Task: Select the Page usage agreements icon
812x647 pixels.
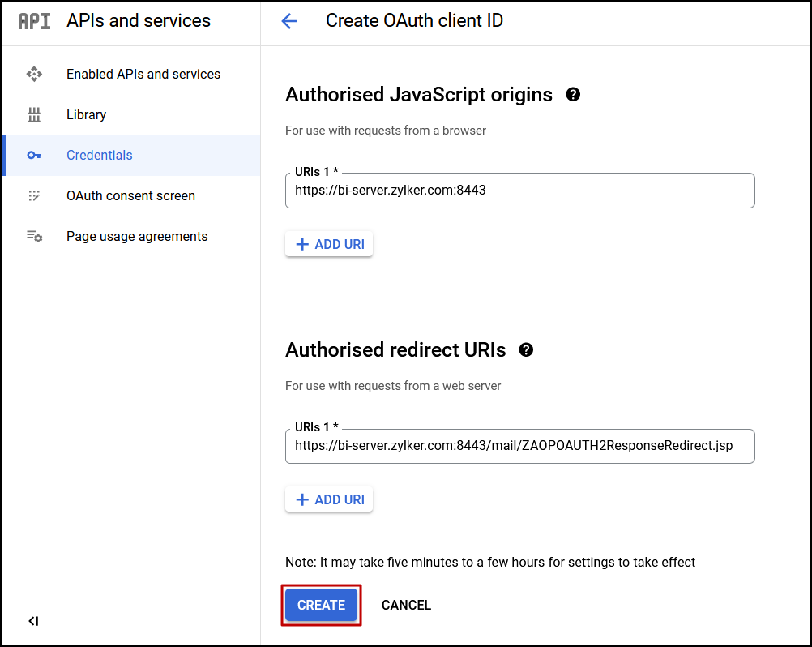Action: 35,236
